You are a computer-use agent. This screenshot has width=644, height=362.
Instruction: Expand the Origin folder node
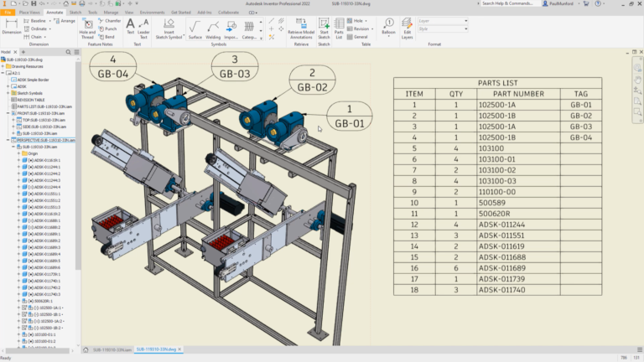click(x=18, y=153)
